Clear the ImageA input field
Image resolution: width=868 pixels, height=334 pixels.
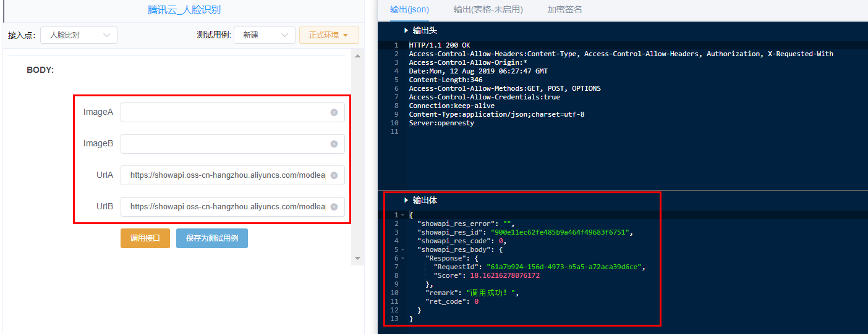pyautogui.click(x=334, y=112)
